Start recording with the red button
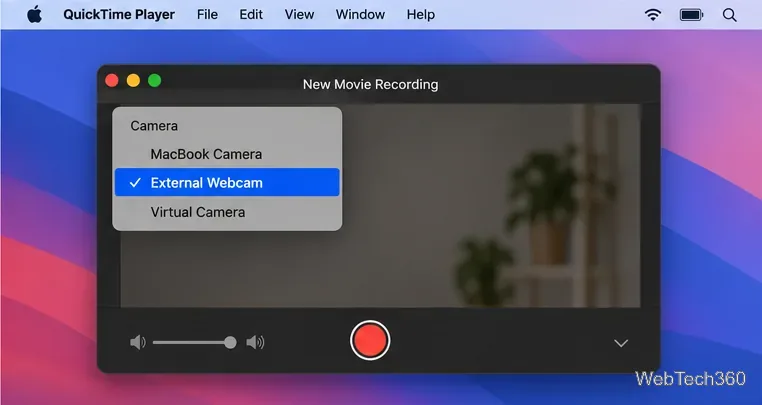The width and height of the screenshot is (762, 405). (x=370, y=340)
